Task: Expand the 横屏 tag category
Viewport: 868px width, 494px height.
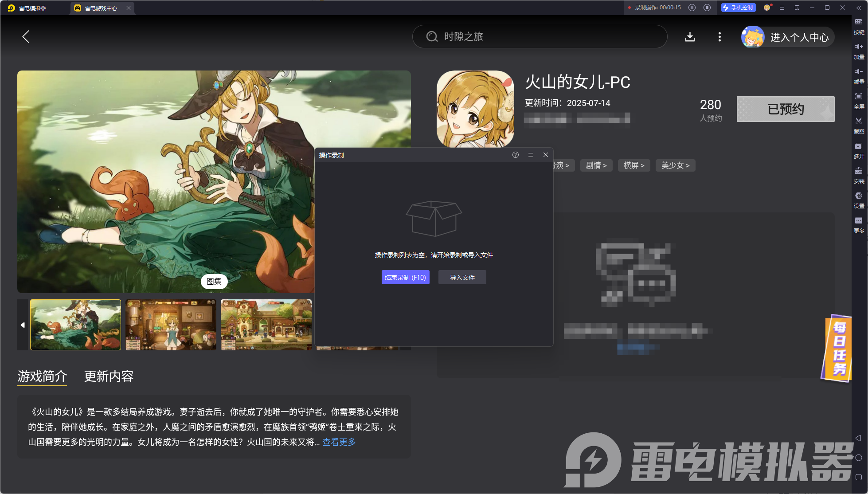Action: [633, 165]
